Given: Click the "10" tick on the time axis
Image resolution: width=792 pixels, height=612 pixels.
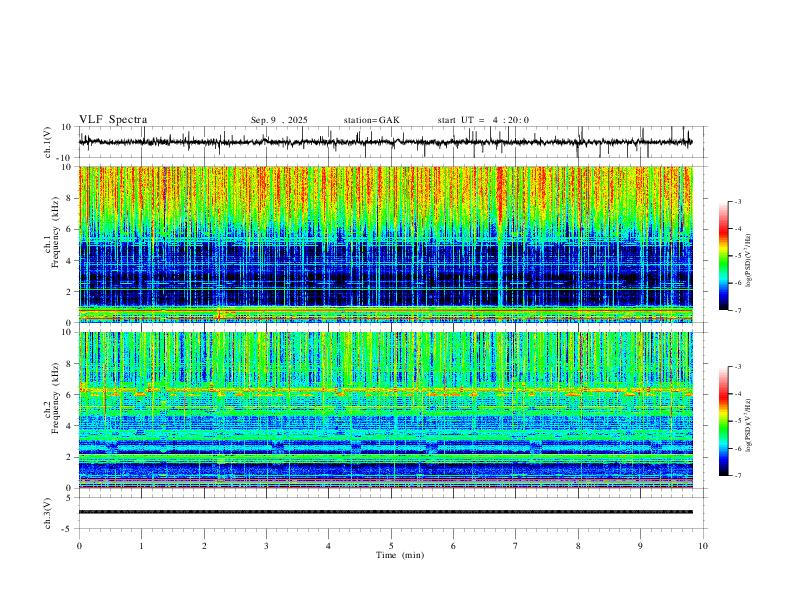Looking at the screenshot, I should pyautogui.click(x=703, y=546).
